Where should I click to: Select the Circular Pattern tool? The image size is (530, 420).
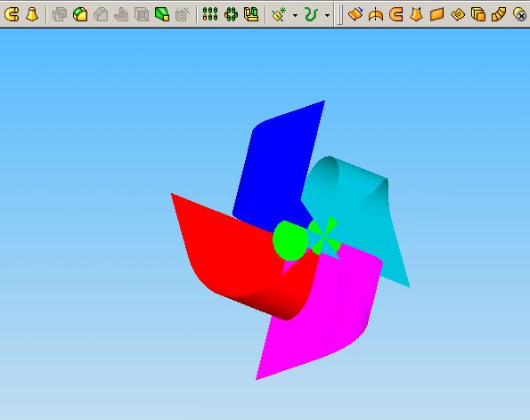coord(231,14)
